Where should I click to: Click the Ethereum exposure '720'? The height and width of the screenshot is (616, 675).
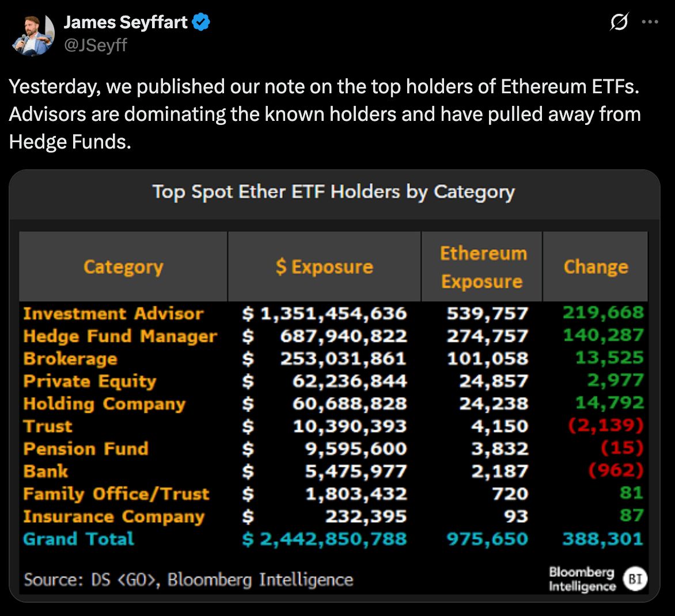[x=510, y=494]
